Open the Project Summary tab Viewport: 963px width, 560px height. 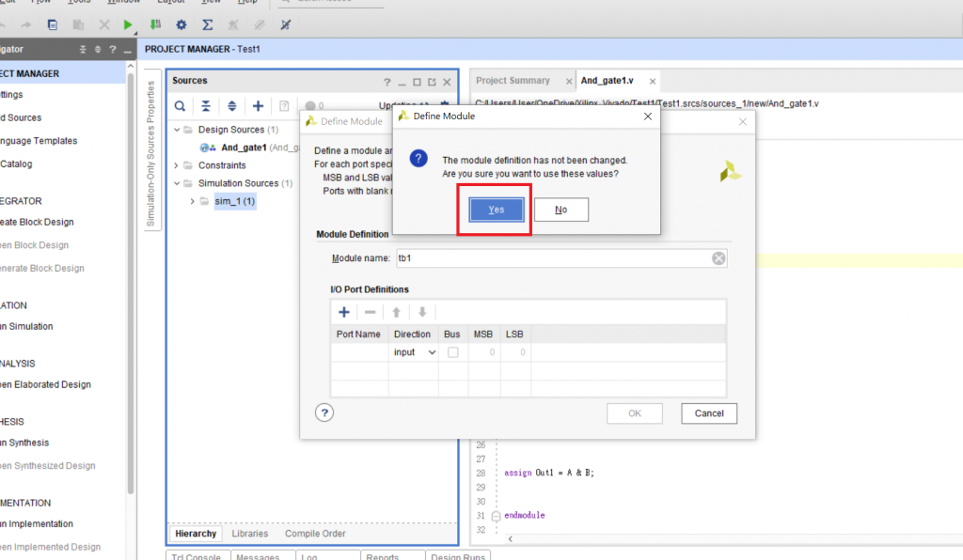(513, 81)
